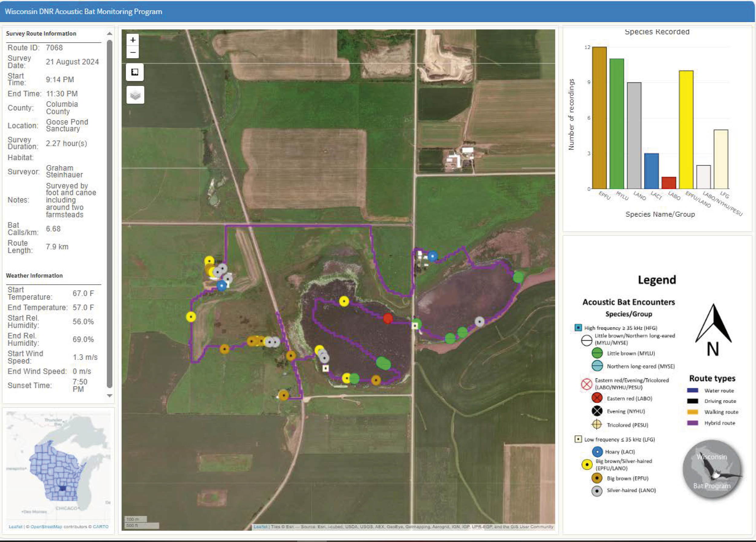Screen dimensions: 756x542
Task: Click LFG square marker at the road crossing
Action: tap(415, 326)
